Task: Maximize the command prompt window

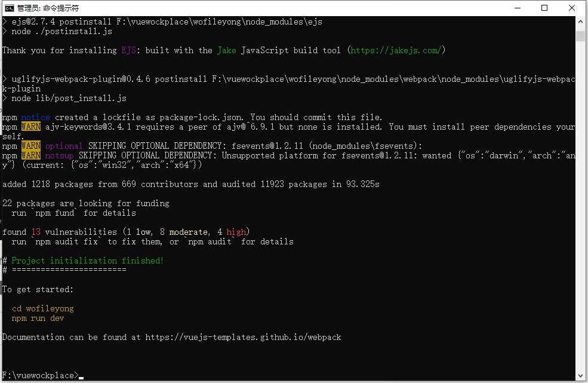Action: click(544, 8)
